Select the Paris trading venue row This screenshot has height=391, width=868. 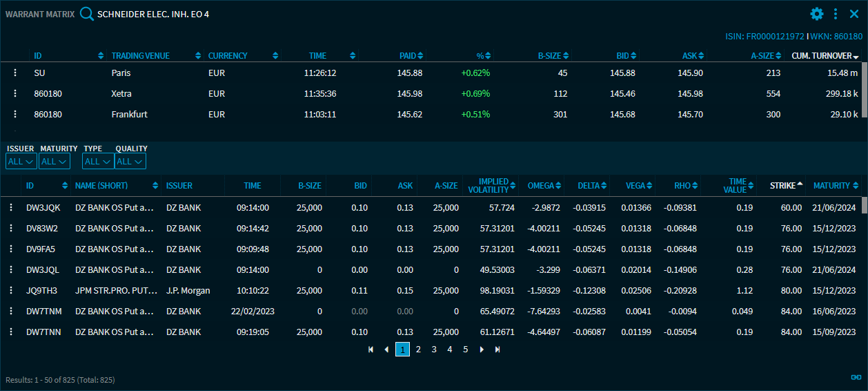pos(121,73)
